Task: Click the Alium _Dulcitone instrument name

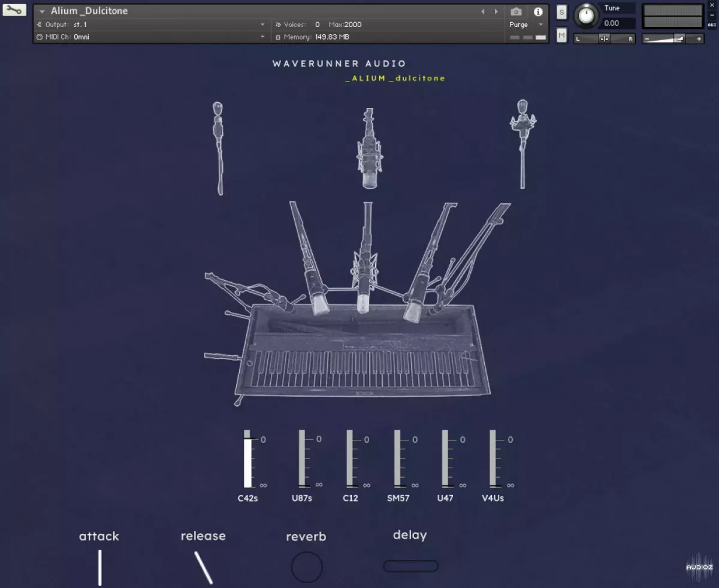Action: click(89, 11)
